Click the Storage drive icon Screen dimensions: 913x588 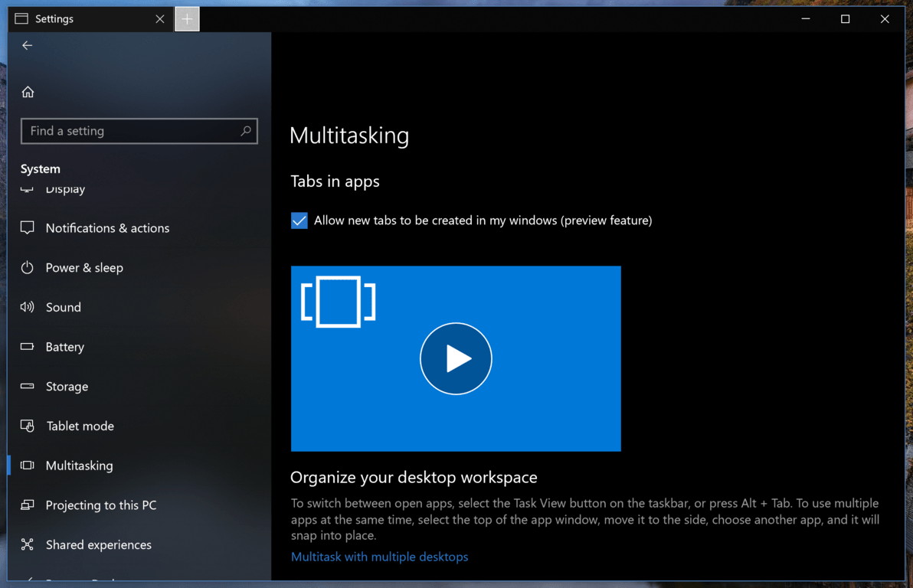pyautogui.click(x=28, y=386)
